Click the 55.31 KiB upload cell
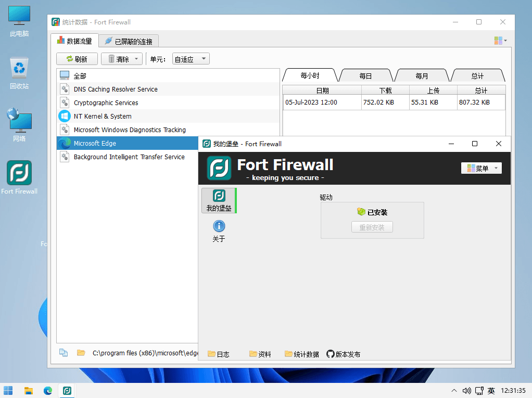This screenshot has height=398, width=532. click(x=433, y=102)
